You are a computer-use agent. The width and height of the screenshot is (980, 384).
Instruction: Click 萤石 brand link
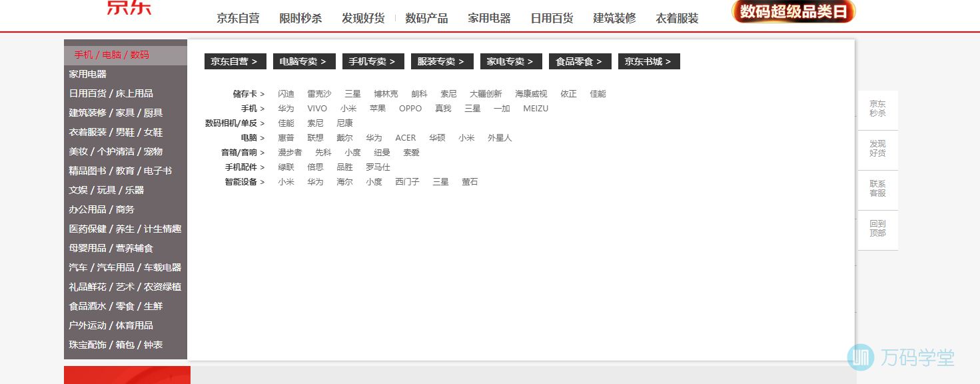470,182
